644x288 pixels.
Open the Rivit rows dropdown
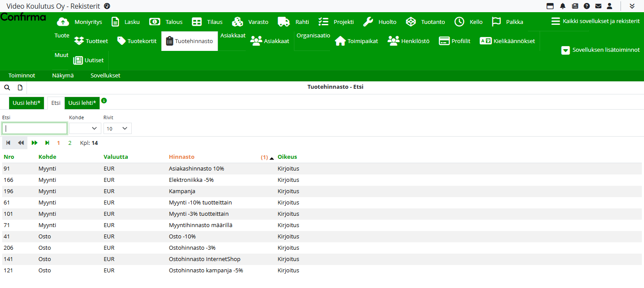click(117, 128)
